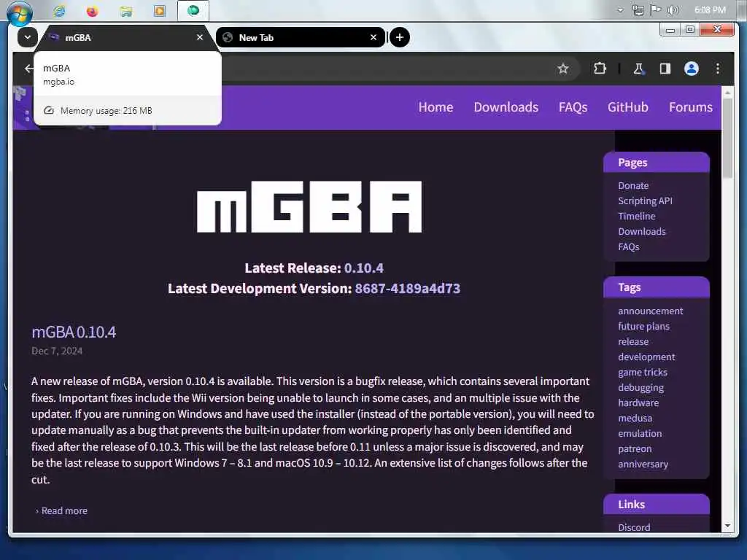
Task: Switch to the New Tab tab
Action: click(301, 38)
